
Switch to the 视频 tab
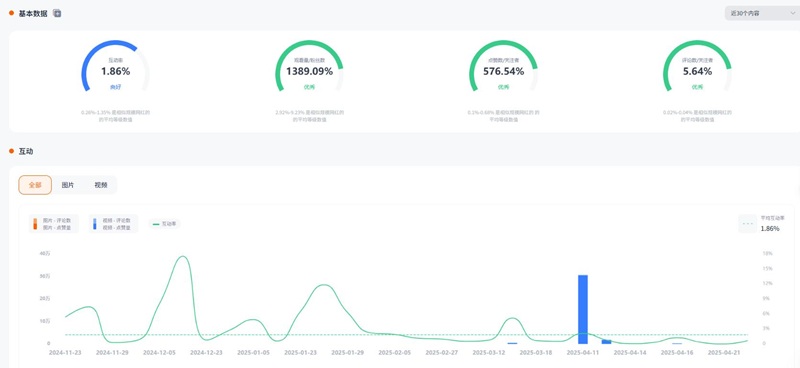click(x=101, y=185)
